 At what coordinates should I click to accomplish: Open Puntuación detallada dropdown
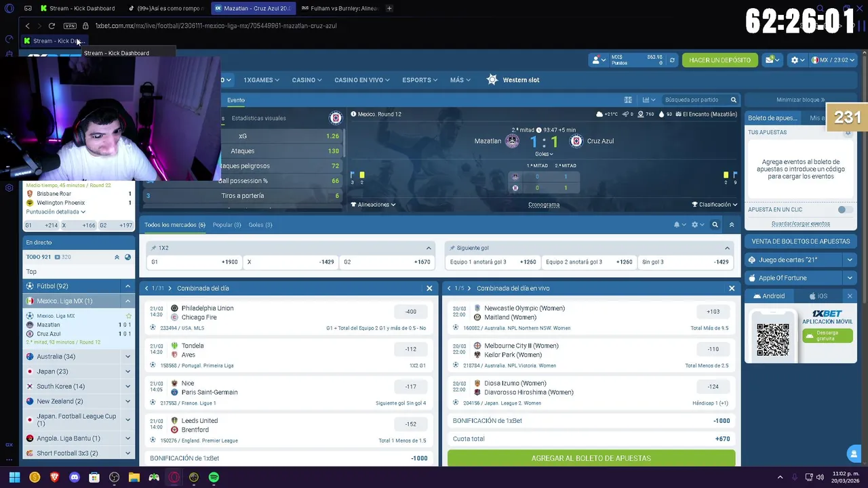56,211
